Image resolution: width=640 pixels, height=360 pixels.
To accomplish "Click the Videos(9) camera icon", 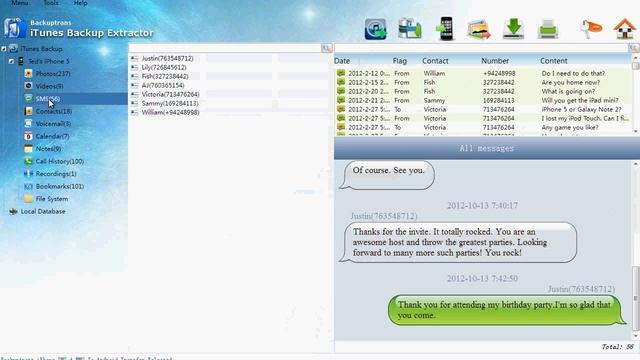I will [28, 86].
